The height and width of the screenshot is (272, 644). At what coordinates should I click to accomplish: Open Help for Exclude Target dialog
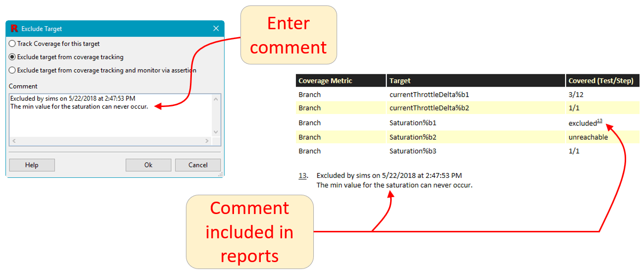pyautogui.click(x=32, y=165)
